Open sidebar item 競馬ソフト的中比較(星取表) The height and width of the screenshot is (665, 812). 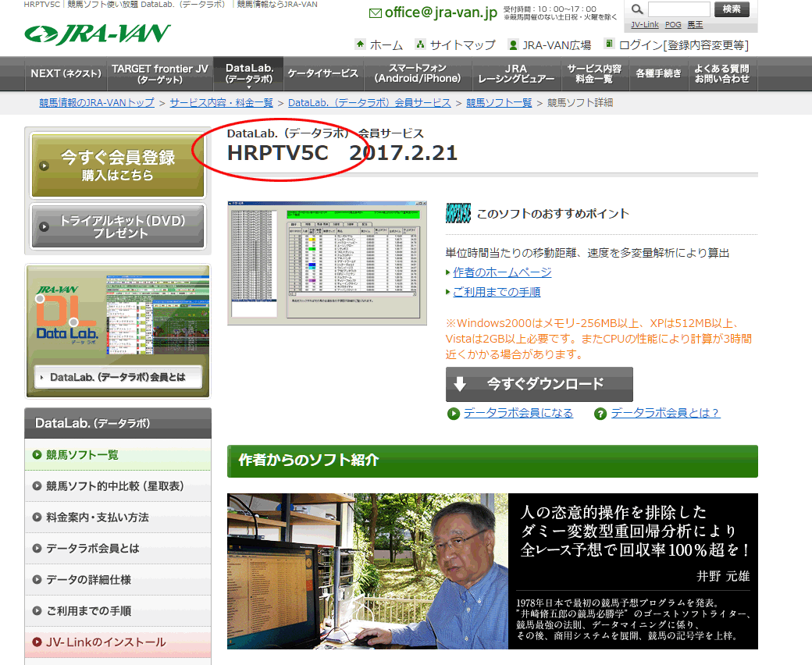[118, 486]
